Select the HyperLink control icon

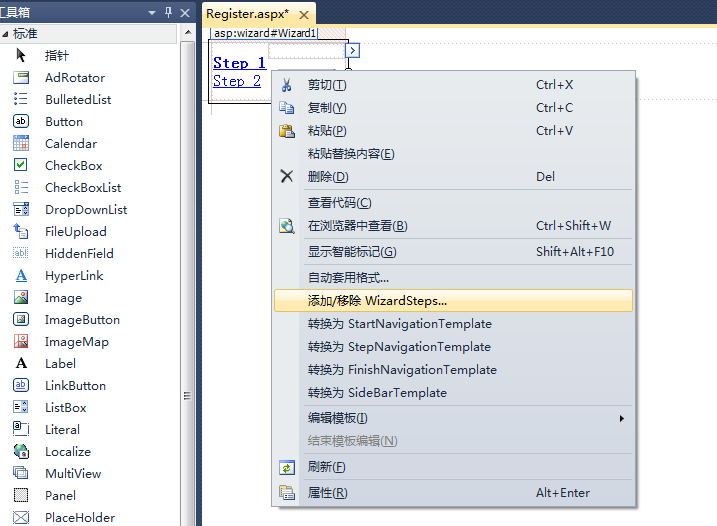pos(21,276)
